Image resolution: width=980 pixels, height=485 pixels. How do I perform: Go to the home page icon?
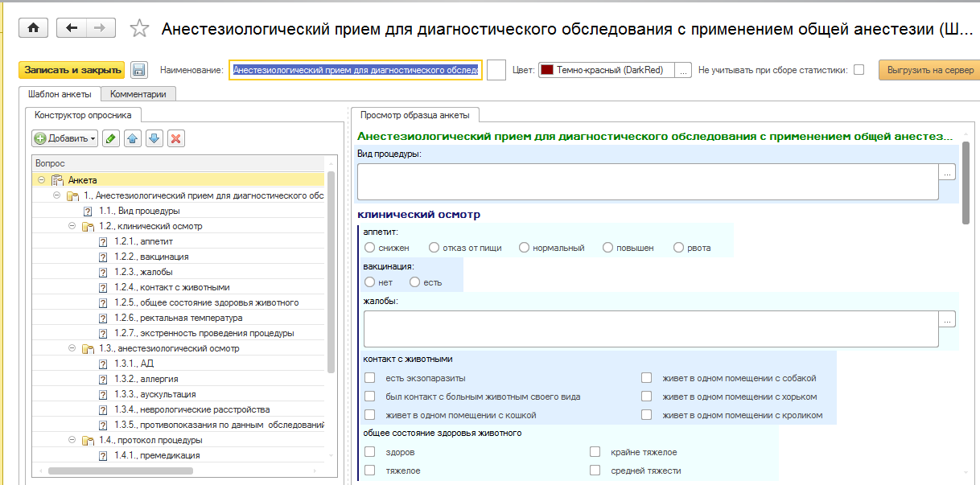point(33,28)
